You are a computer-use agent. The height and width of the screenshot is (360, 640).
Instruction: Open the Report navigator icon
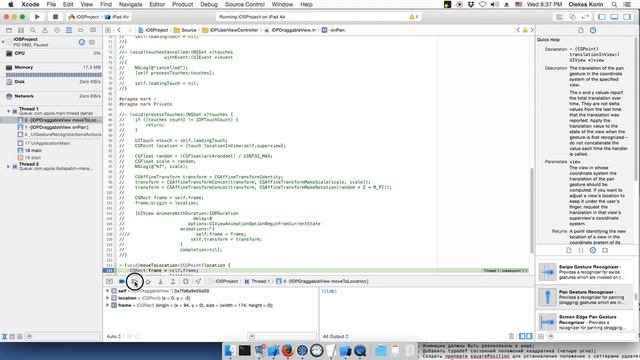93,30
